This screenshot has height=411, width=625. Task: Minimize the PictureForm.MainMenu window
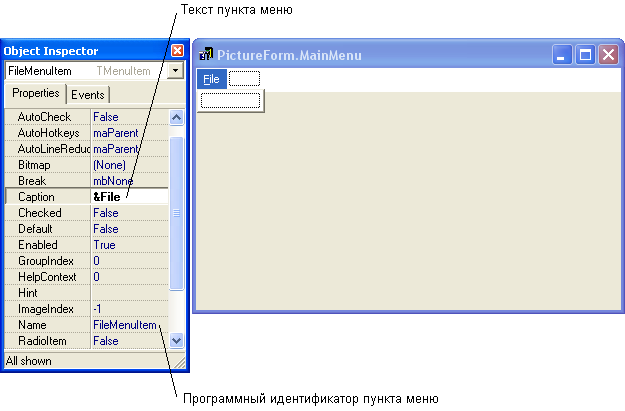point(563,55)
